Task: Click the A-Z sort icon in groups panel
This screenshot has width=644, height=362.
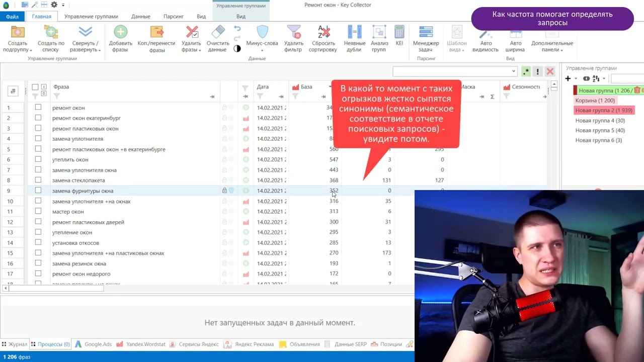Action: (x=596, y=78)
